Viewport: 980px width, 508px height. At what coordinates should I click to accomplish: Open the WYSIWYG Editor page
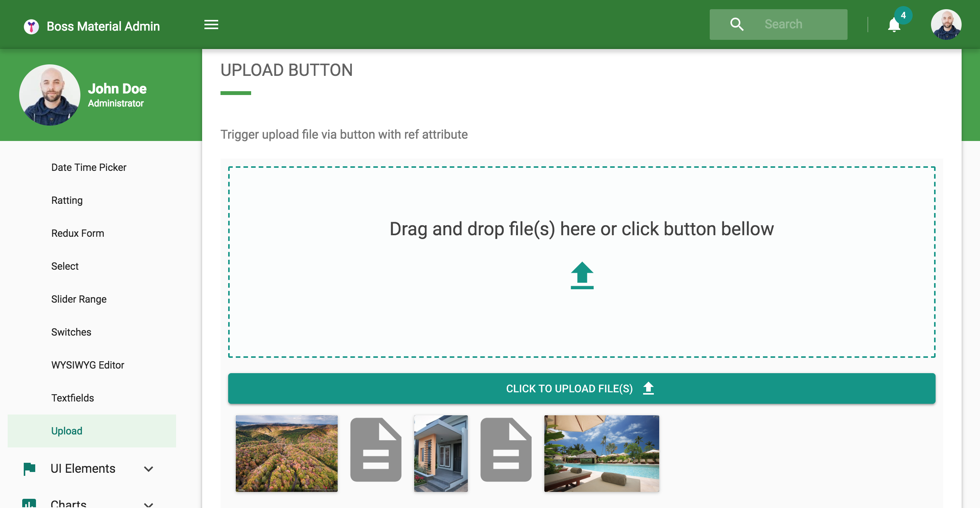(x=88, y=365)
